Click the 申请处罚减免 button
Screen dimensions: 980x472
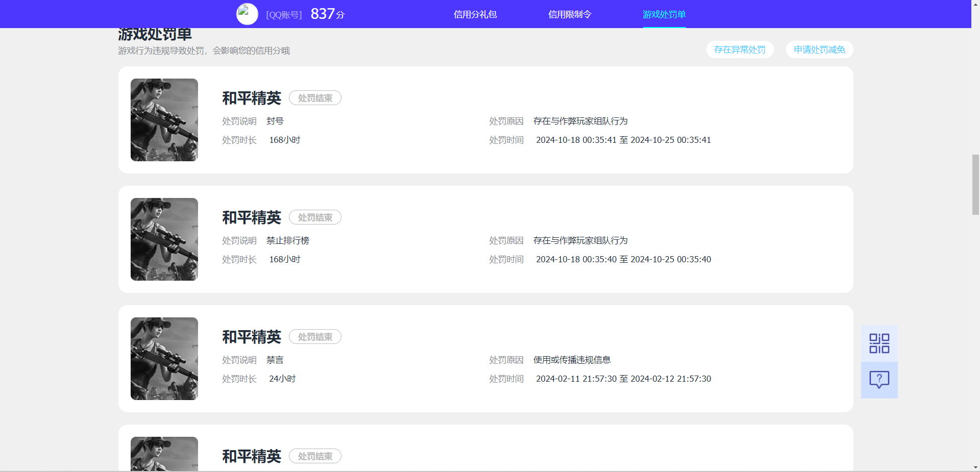pyautogui.click(x=819, y=49)
